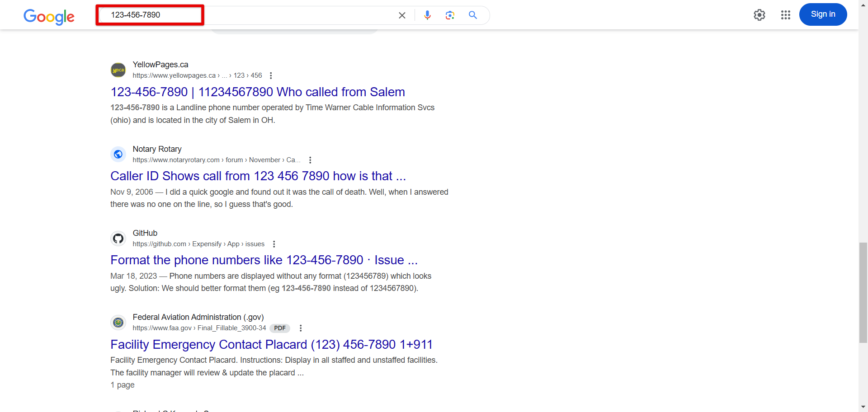Open more options for YellowPages.ca result
Viewport: 868px width, 412px height.
pos(271,75)
